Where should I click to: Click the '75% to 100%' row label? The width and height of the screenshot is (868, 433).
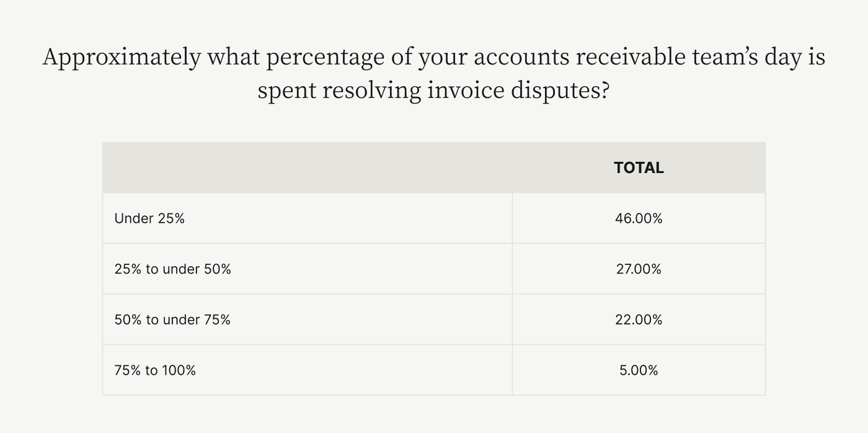pos(155,370)
